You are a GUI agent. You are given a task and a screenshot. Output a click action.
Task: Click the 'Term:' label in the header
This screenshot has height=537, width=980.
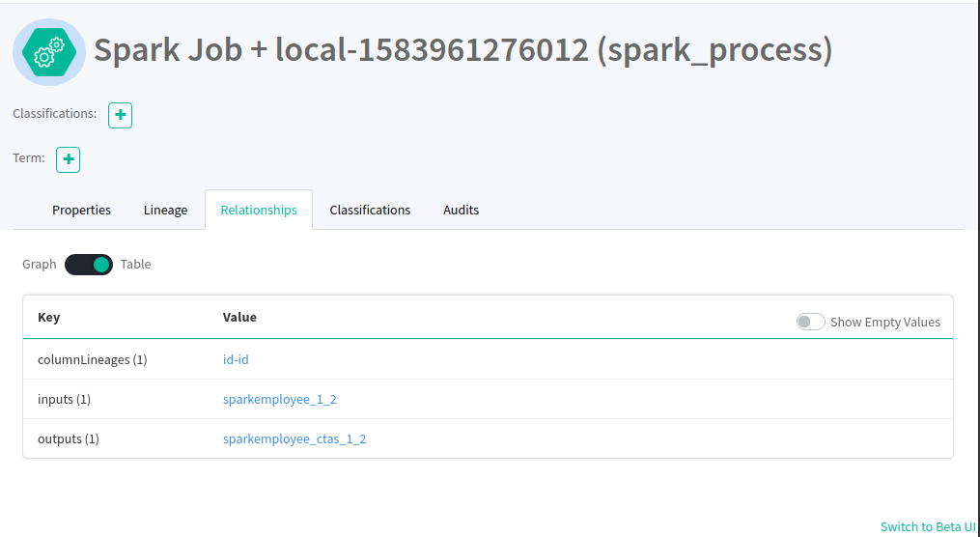coord(29,157)
